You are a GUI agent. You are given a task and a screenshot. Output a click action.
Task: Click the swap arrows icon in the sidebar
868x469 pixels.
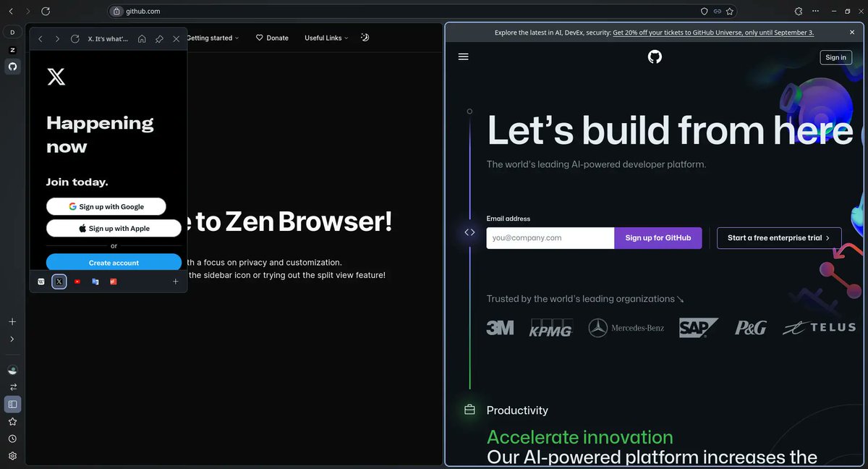pyautogui.click(x=12, y=387)
